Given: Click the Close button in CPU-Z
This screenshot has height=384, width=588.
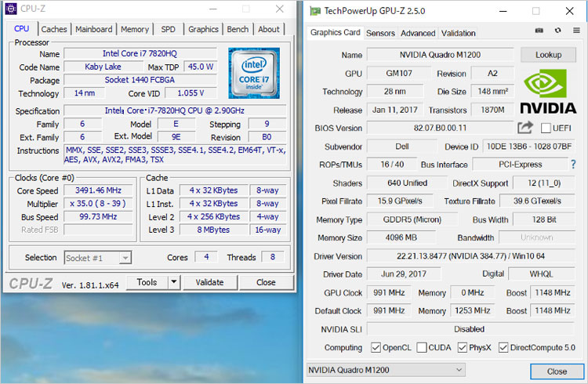Looking at the screenshot, I should tap(266, 282).
